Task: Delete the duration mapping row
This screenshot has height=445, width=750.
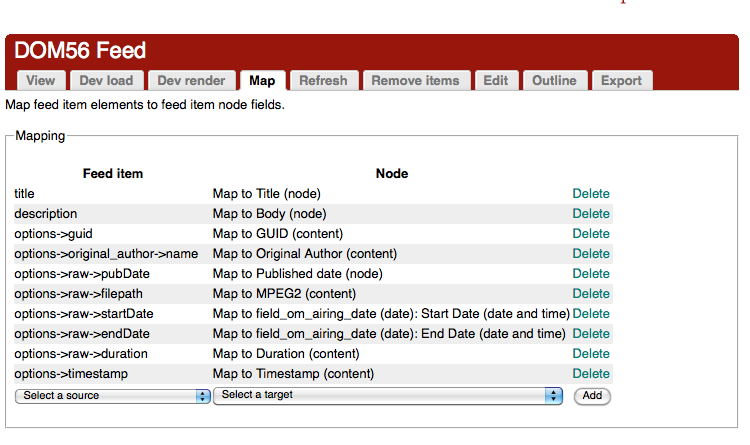Action: [590, 354]
